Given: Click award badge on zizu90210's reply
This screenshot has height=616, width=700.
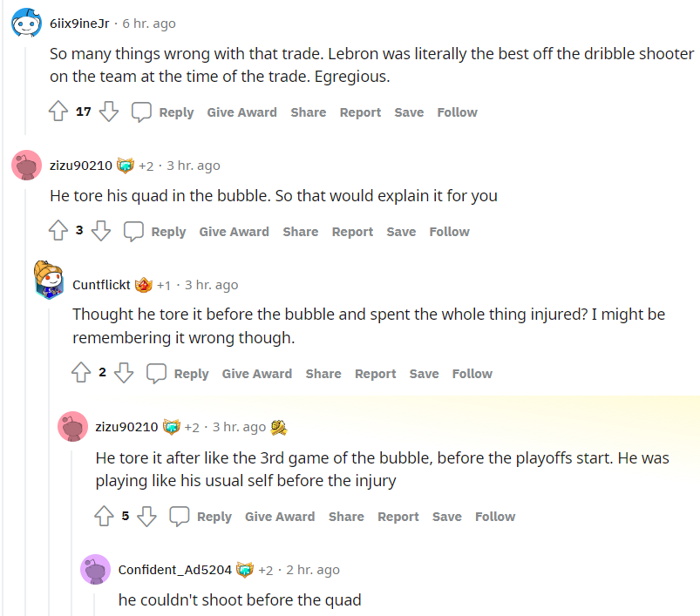Looking at the screenshot, I should (279, 427).
